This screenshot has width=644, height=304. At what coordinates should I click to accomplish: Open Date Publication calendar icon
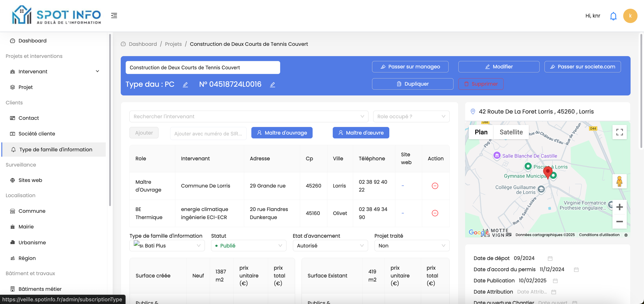click(x=555, y=281)
